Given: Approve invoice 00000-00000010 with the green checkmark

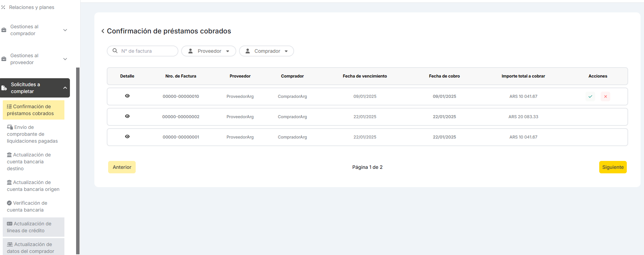Looking at the screenshot, I should (x=590, y=96).
